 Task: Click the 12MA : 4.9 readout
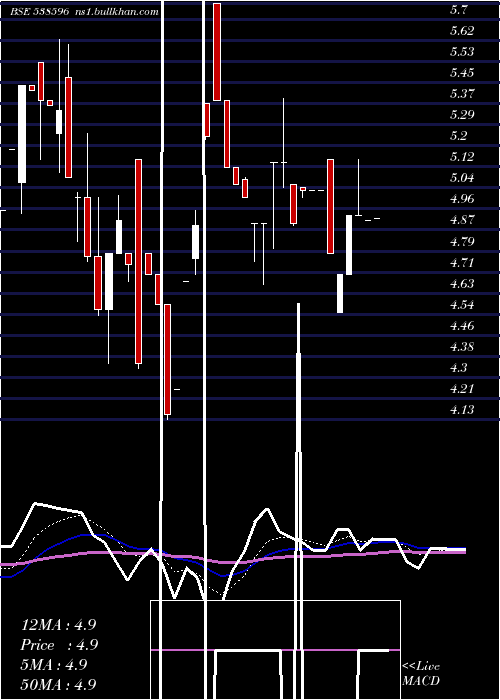[58, 625]
